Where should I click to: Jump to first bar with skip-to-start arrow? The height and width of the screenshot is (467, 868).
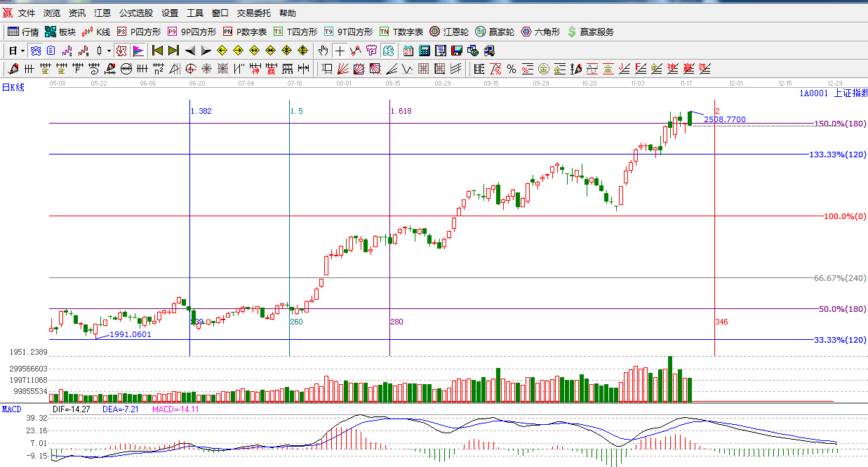[x=157, y=51]
